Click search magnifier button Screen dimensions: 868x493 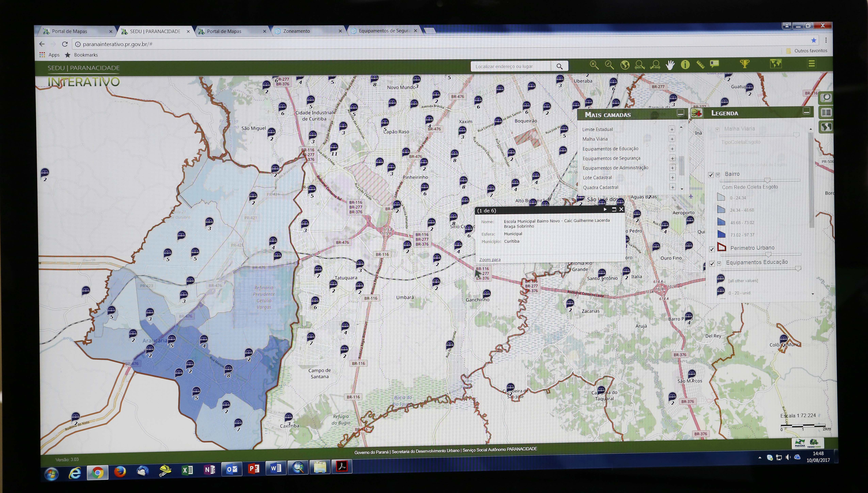coord(559,66)
